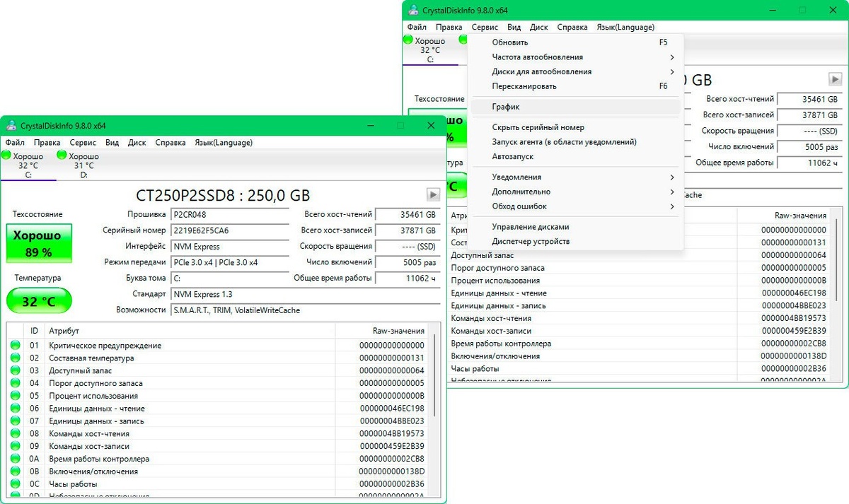Click the green status orb for row 02 Составная температура
Viewport: 849px width, 504px height.
[x=16, y=358]
